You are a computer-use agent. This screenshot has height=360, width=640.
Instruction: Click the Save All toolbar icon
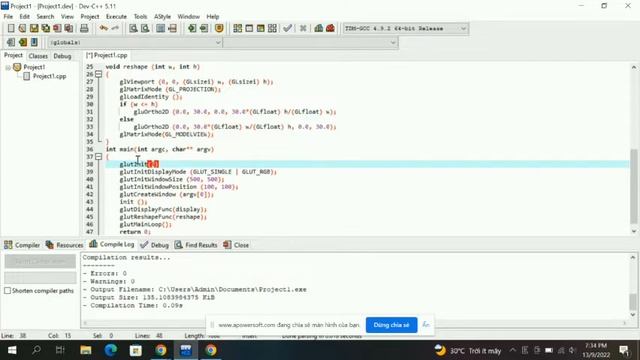point(45,28)
